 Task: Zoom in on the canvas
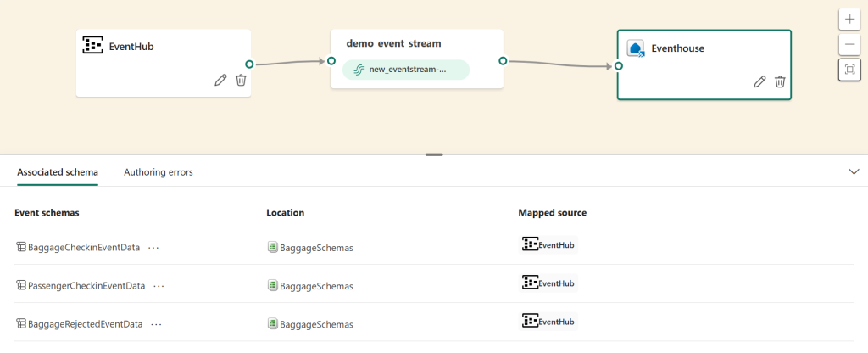coord(849,19)
